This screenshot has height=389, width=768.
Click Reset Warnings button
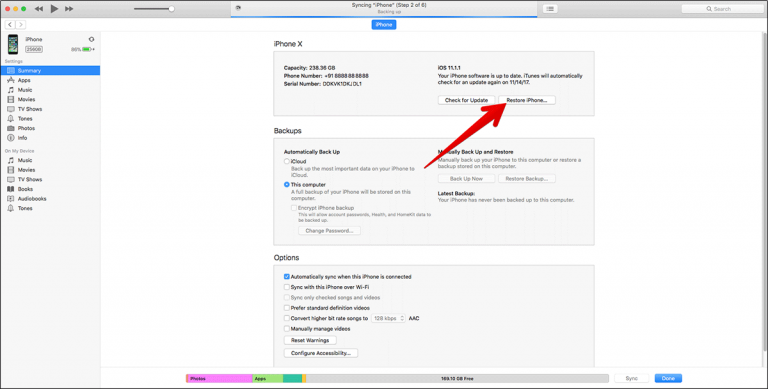point(310,340)
